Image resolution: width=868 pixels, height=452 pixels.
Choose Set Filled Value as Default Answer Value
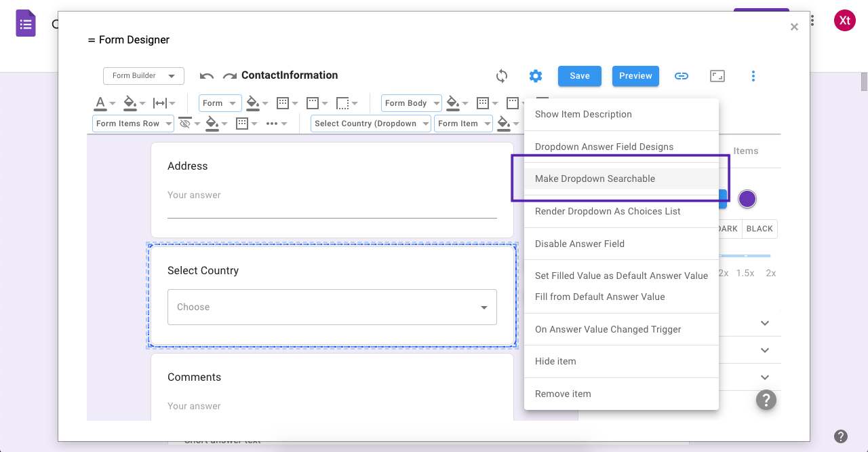(x=621, y=276)
